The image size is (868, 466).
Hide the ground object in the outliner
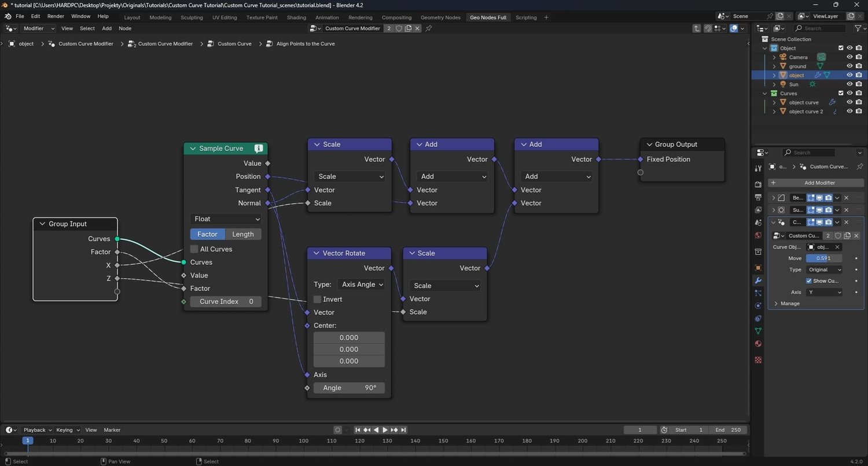849,66
